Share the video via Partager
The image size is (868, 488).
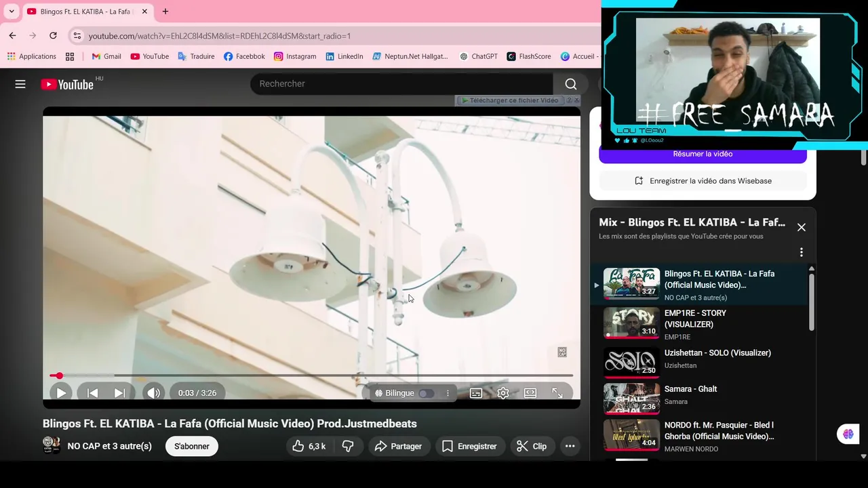(399, 446)
